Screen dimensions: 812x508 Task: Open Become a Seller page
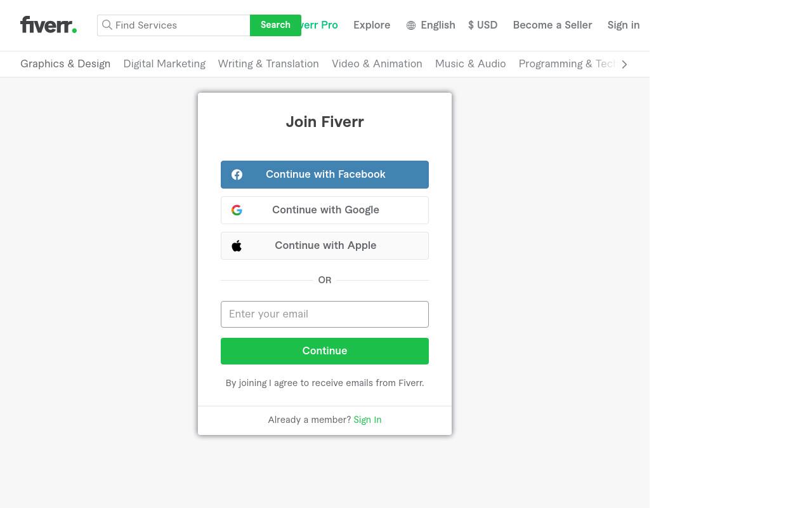tap(553, 25)
